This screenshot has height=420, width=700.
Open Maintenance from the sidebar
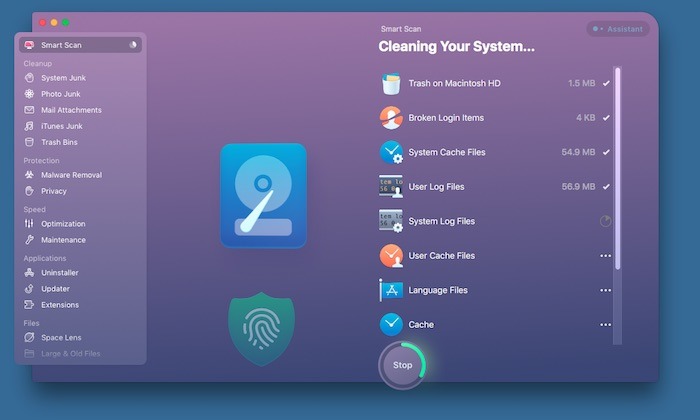pos(63,240)
